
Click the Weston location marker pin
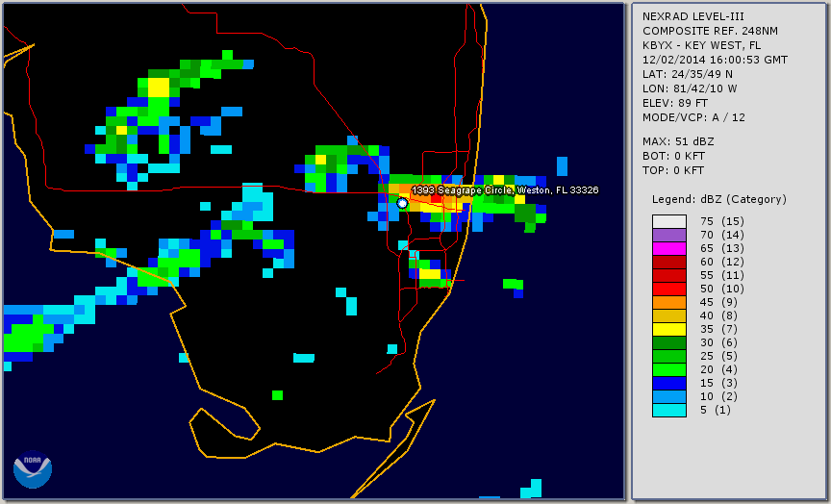(402, 203)
